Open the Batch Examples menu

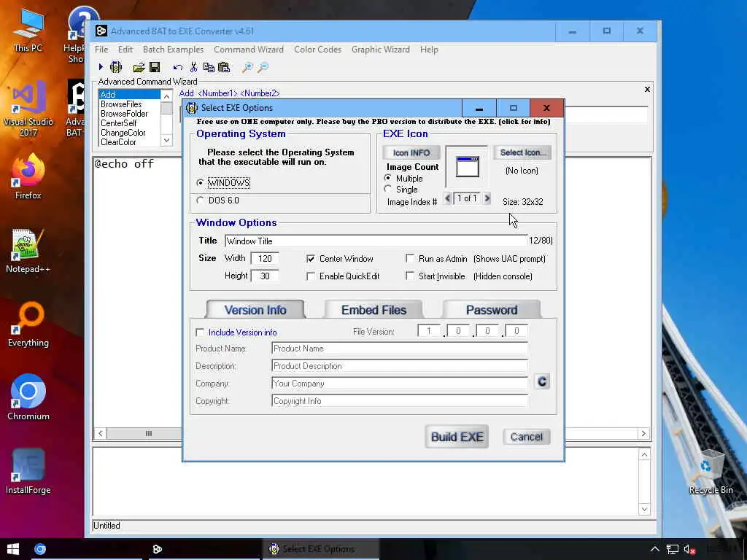click(173, 50)
